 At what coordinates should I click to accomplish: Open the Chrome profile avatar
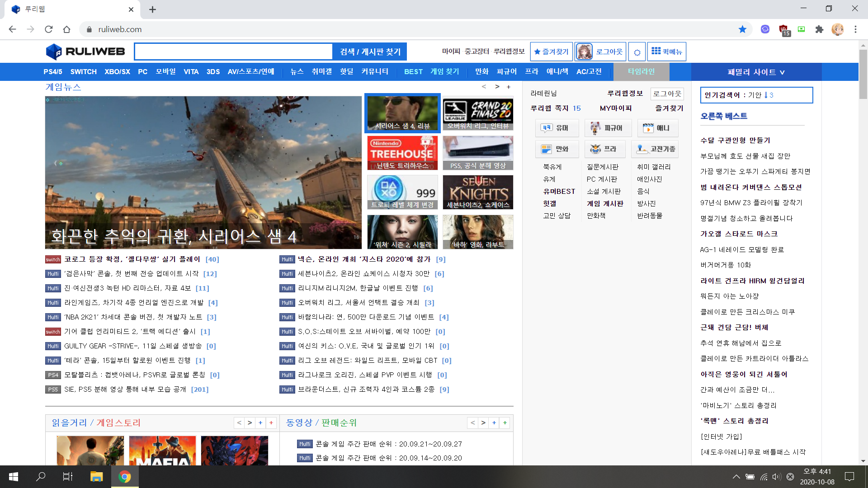[x=837, y=29]
